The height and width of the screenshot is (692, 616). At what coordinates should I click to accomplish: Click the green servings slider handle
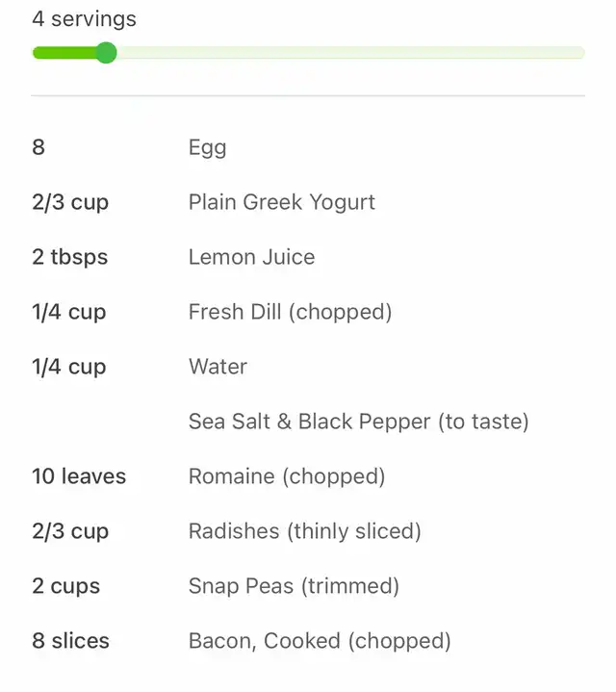coord(107,53)
